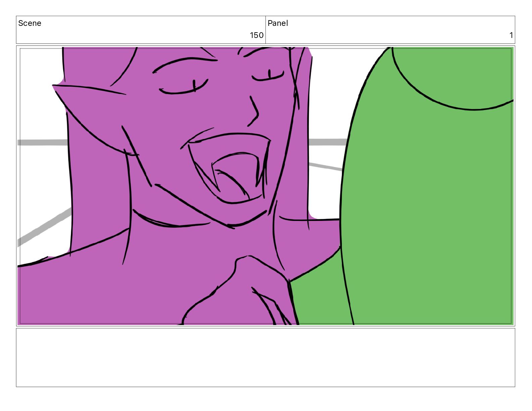Click the empty notes box below the panel
Viewport: 532px width, 411px height.
(265, 357)
